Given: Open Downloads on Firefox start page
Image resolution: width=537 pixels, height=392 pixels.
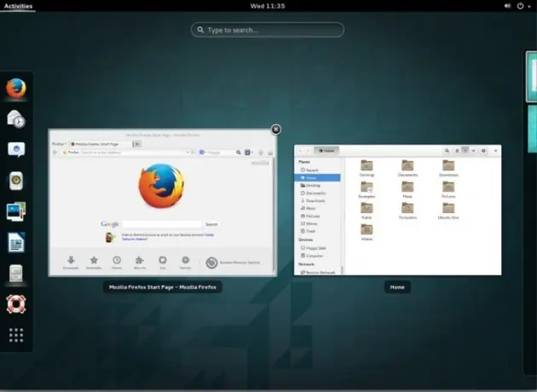Looking at the screenshot, I should (71, 262).
